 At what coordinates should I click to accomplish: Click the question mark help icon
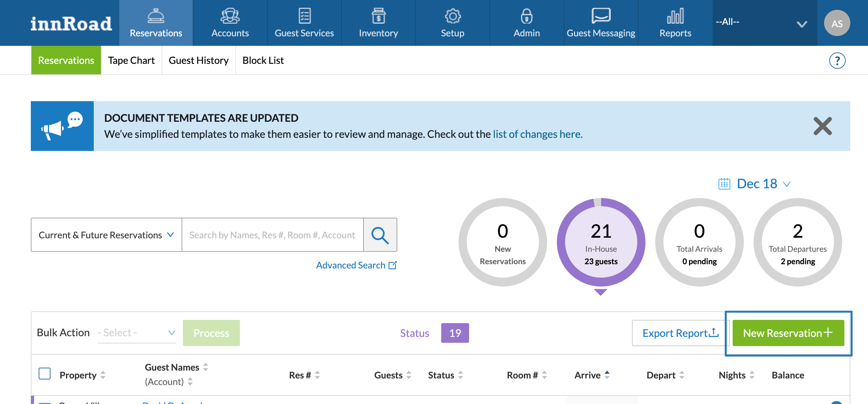837,61
